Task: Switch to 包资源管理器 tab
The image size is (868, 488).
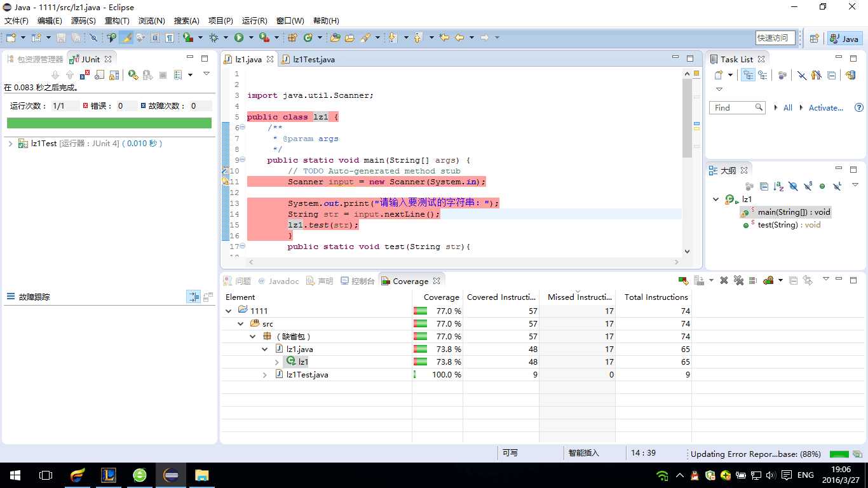Action: click(x=35, y=59)
